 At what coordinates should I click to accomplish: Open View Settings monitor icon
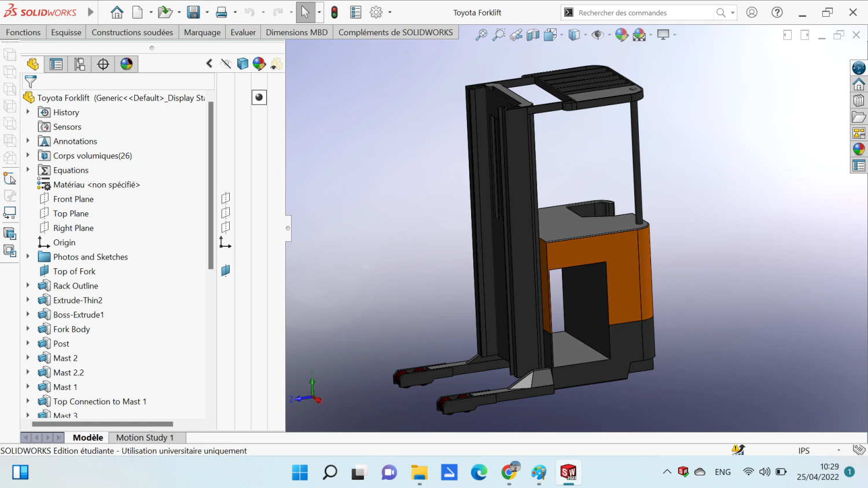(663, 35)
